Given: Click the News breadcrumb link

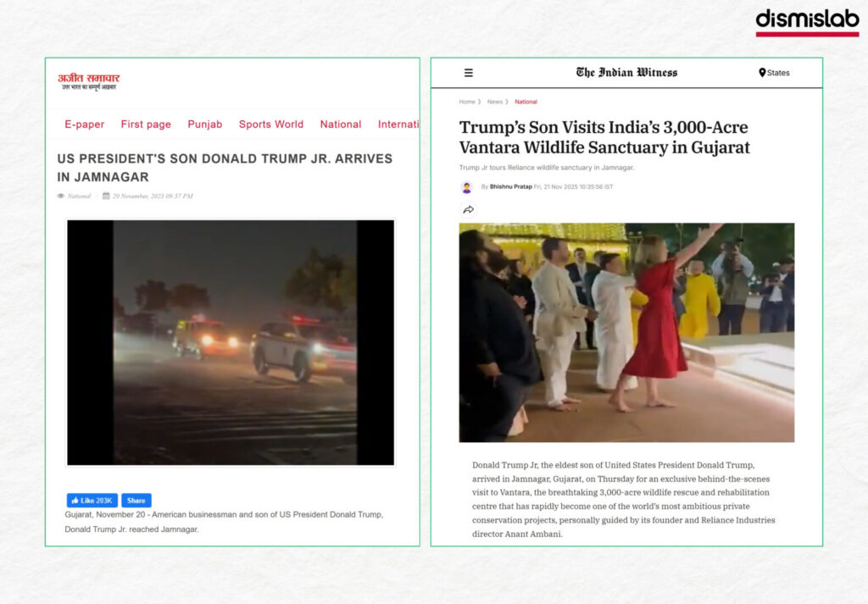Looking at the screenshot, I should tap(495, 102).
